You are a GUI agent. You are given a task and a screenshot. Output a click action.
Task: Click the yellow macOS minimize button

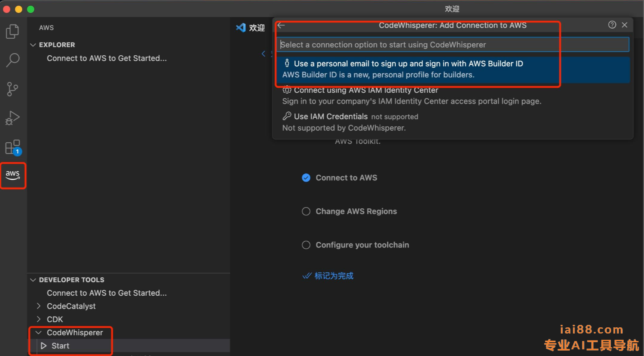pyautogui.click(x=19, y=9)
